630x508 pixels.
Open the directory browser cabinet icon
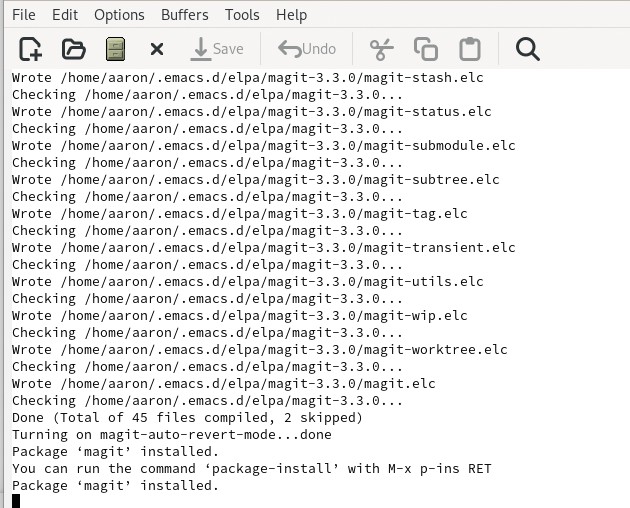pyautogui.click(x=115, y=49)
